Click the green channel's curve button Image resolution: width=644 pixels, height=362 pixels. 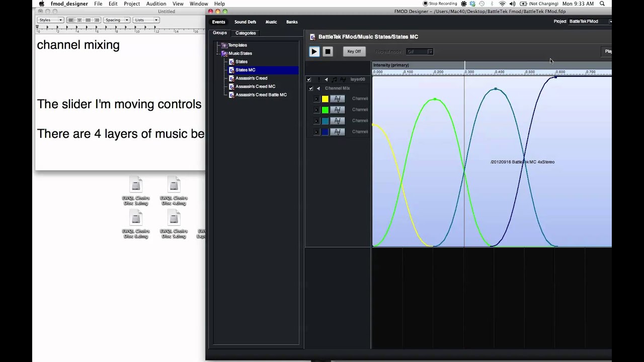coord(338,110)
